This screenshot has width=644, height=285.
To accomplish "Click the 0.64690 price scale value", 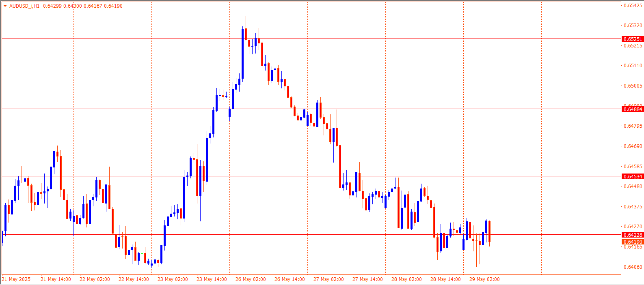I will pos(633,146).
